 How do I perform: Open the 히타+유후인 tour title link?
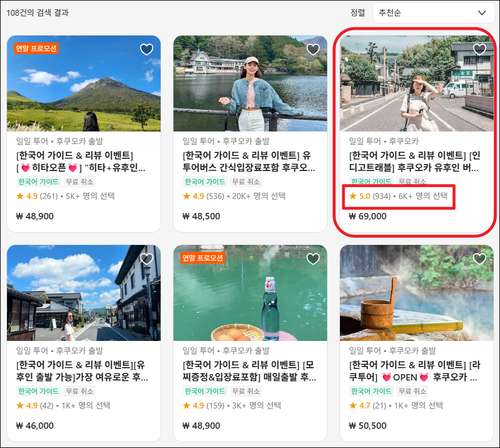(80, 162)
